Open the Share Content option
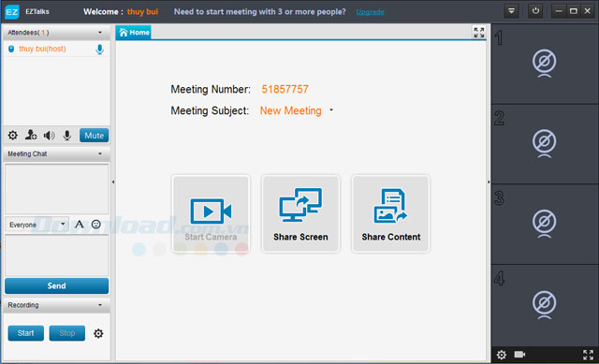The width and height of the screenshot is (599, 364). click(391, 214)
